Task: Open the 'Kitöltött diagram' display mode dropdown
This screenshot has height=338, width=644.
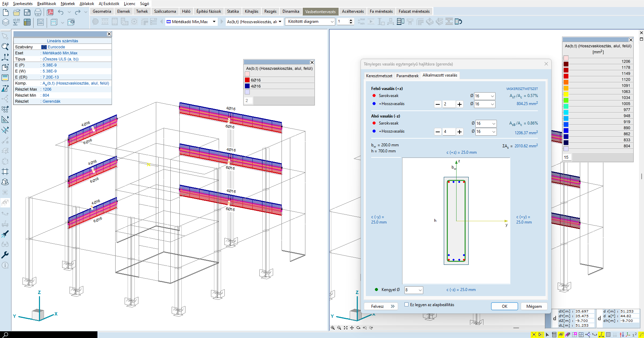Action: click(x=310, y=21)
